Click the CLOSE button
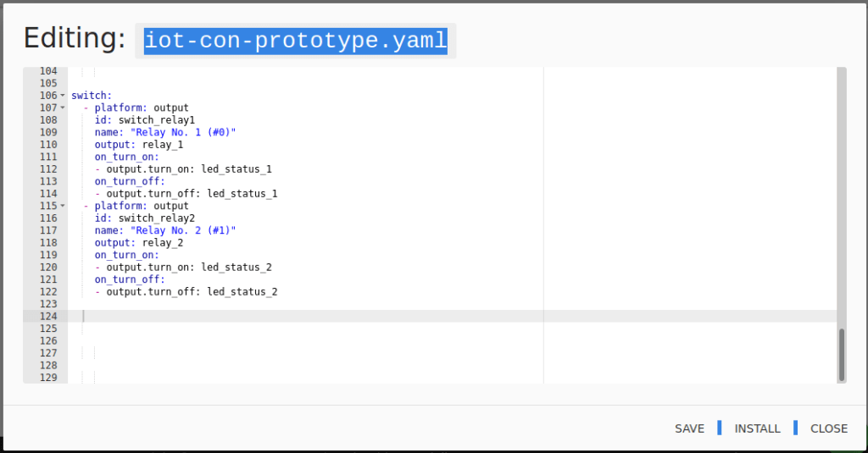The height and width of the screenshot is (453, 868). click(829, 428)
